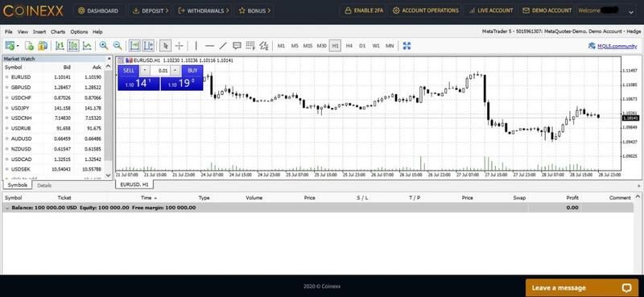The width and height of the screenshot is (644, 297).
Task: Set timeframe to M30
Action: tap(321, 46)
